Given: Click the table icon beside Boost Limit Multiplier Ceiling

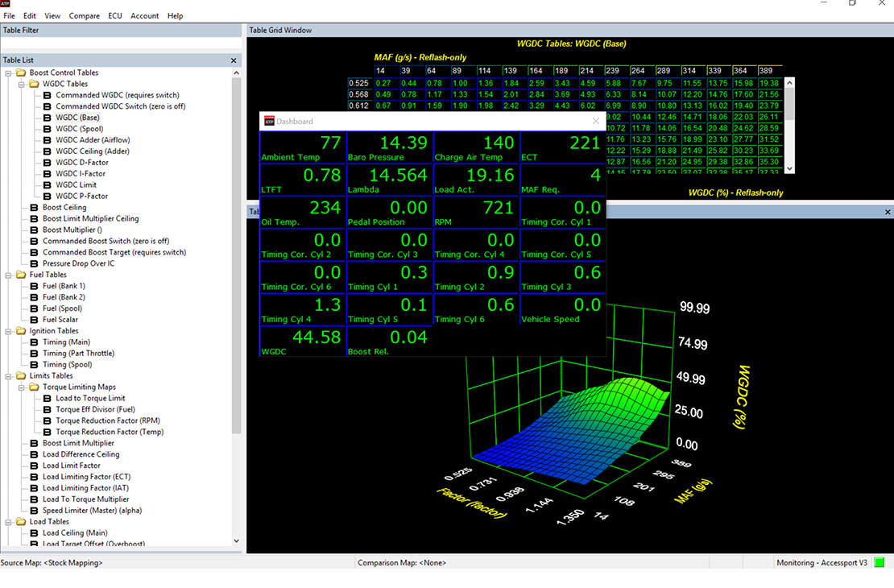Looking at the screenshot, I should click(34, 218).
